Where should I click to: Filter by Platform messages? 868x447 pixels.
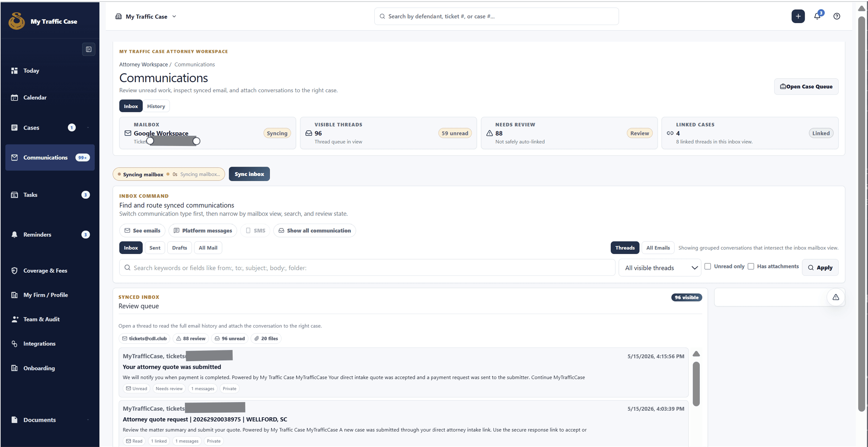tap(203, 231)
